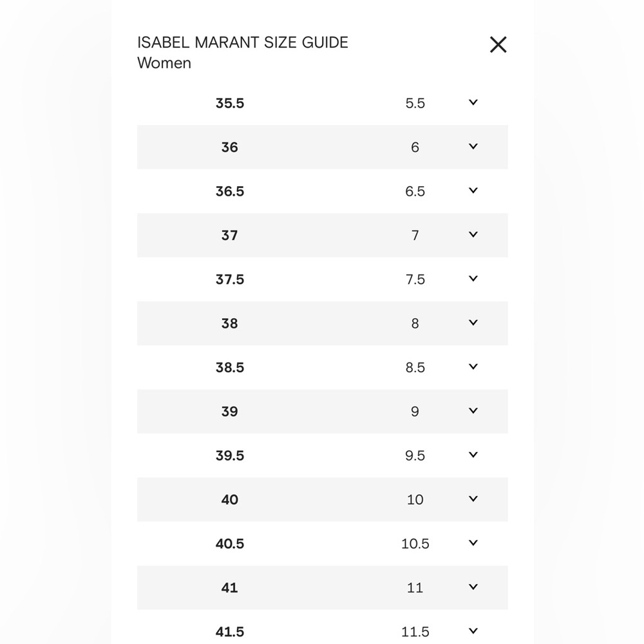Expand the size 41 row chevron
The height and width of the screenshot is (644, 644).
coord(473,587)
